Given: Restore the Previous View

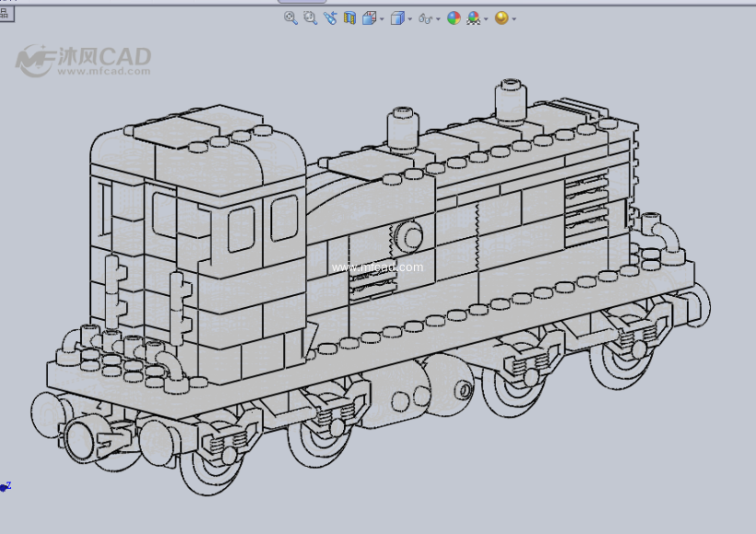Looking at the screenshot, I should [330, 18].
